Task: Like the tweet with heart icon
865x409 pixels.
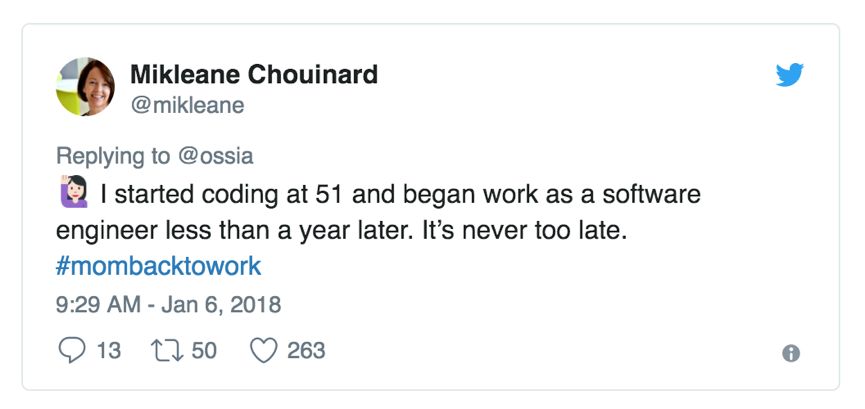Action: coord(263,350)
